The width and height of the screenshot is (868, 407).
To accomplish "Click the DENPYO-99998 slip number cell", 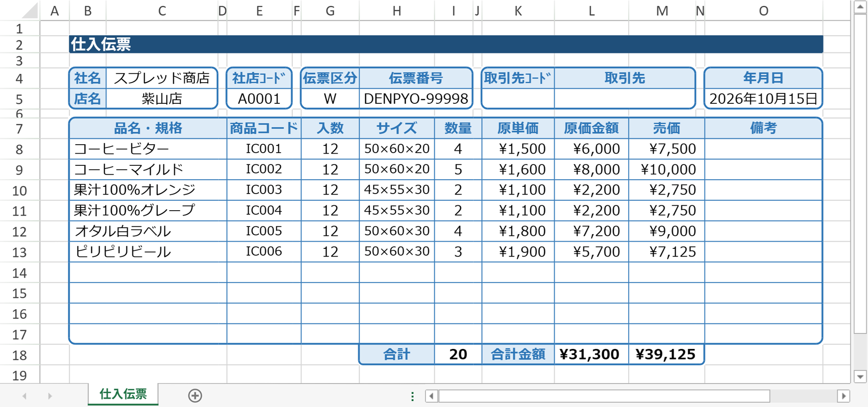I will pyautogui.click(x=416, y=98).
